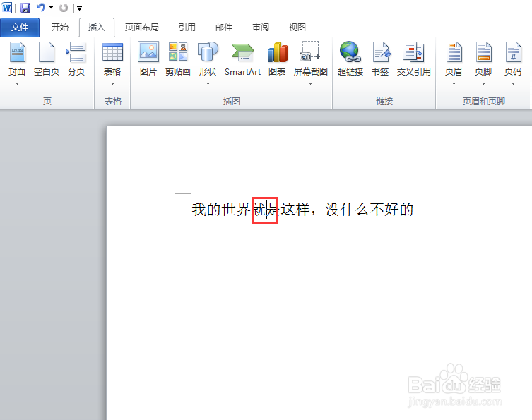
Task: Insert a 交叉引用 (cross-reference)
Action: point(413,59)
